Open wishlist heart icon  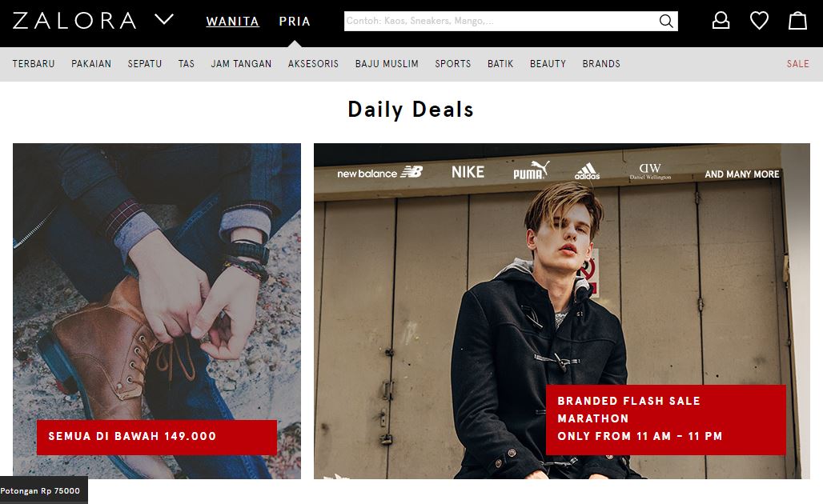759,21
